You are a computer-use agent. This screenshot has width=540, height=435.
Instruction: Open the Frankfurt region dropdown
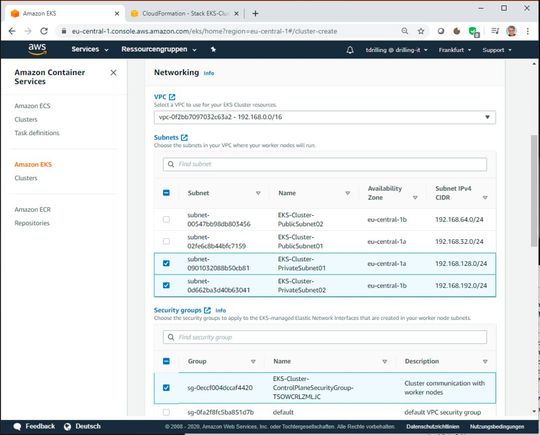click(455, 50)
